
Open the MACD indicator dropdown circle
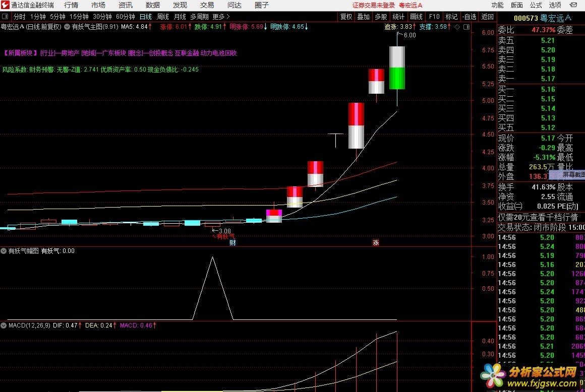click(x=4, y=325)
